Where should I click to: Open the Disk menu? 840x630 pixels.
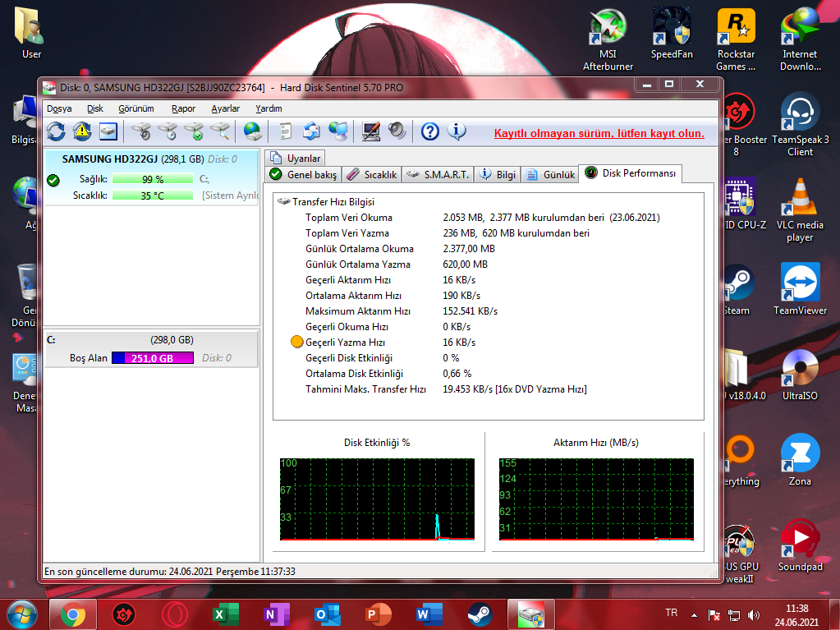pos(94,108)
